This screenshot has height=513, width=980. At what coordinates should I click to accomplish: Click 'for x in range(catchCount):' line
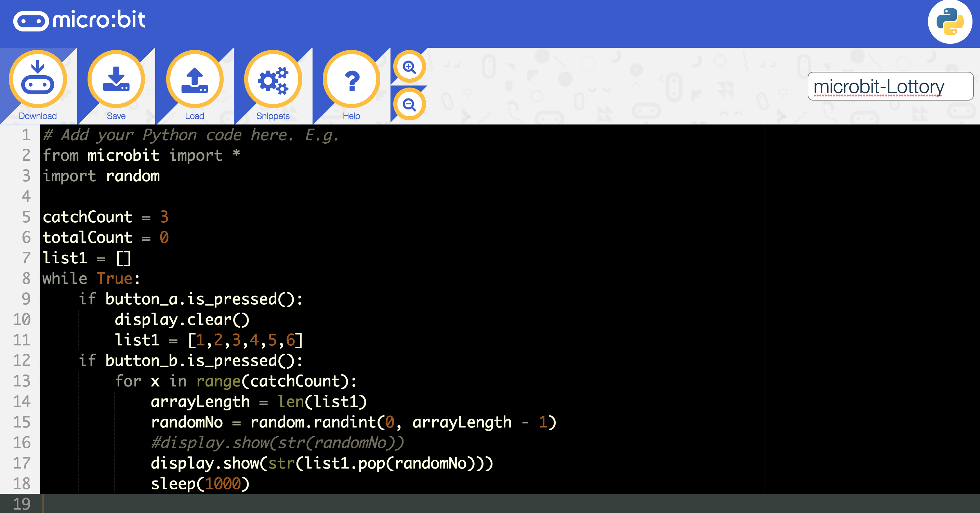(x=236, y=381)
